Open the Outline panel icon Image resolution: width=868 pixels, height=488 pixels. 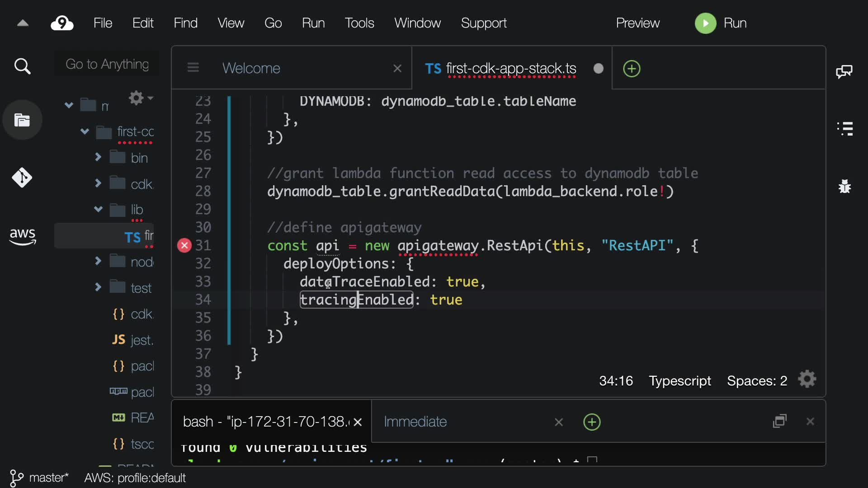[x=845, y=129]
